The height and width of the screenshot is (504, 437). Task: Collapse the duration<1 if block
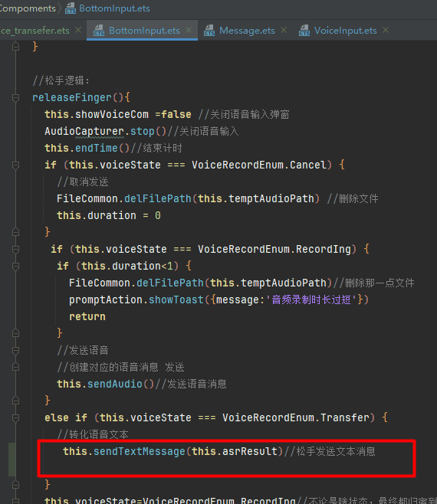pyautogui.click(x=15, y=266)
